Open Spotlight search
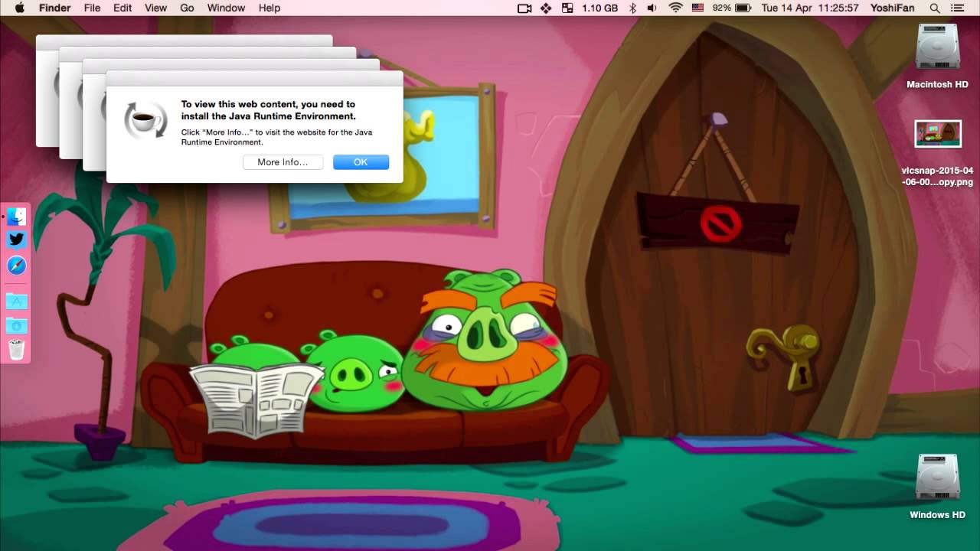Screen dimensions: 980x551 pyautogui.click(x=935, y=8)
